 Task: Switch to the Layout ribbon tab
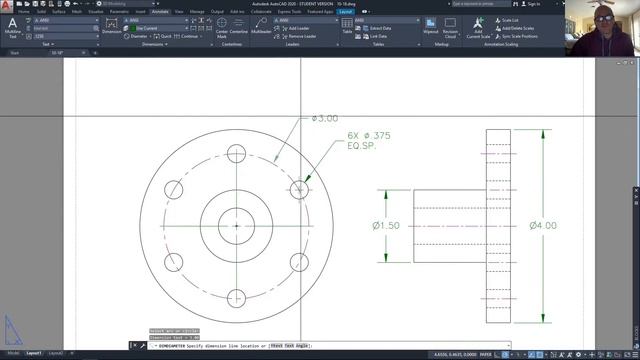[x=346, y=12]
